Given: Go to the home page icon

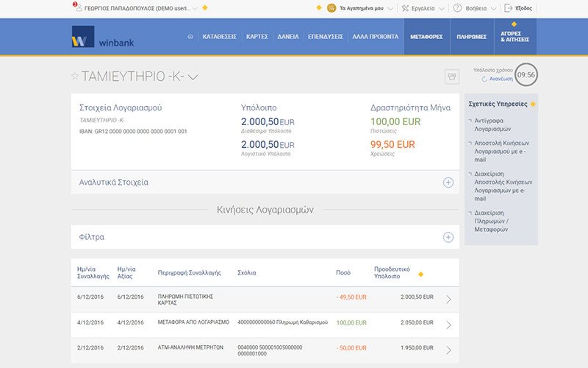Looking at the screenshot, I should point(190,36).
